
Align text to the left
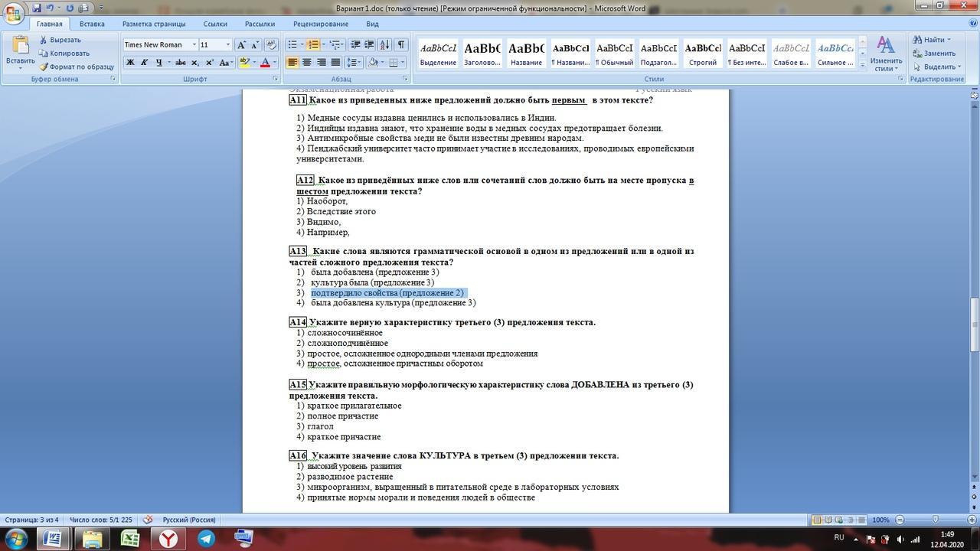[x=292, y=63]
